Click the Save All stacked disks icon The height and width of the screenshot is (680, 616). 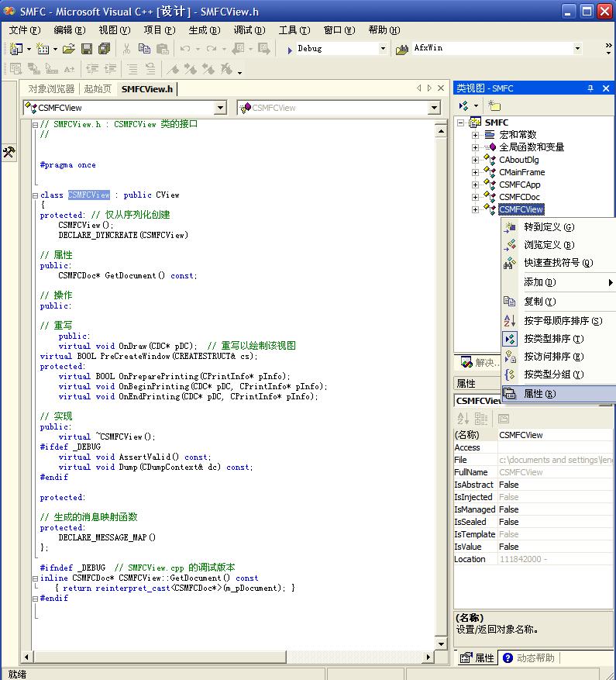[x=105, y=49]
